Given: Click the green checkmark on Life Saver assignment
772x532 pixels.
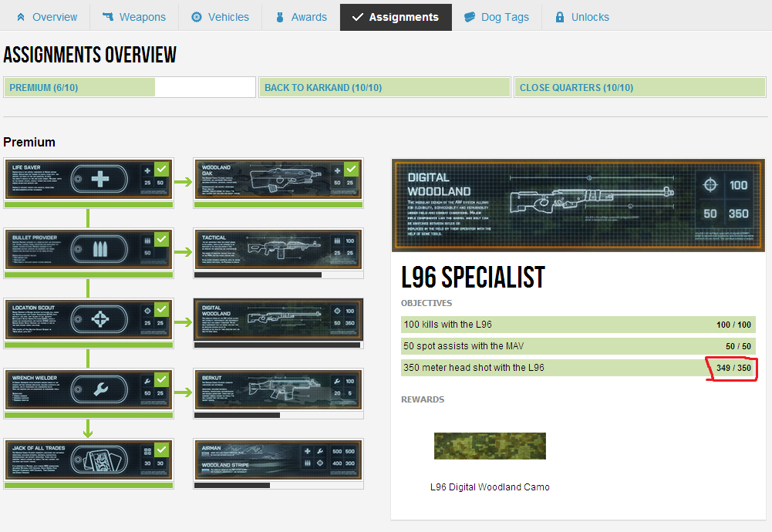Looking at the screenshot, I should coord(161,169).
